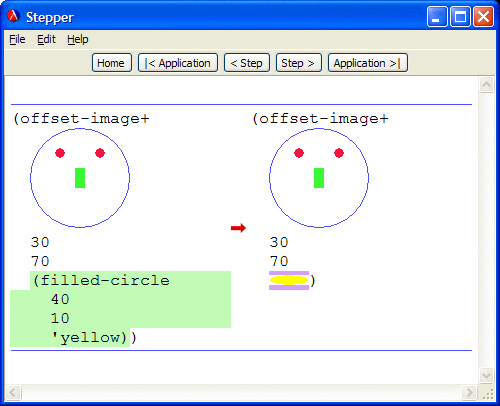The width and height of the screenshot is (500, 406).
Task: Open the File menu
Action: point(17,39)
